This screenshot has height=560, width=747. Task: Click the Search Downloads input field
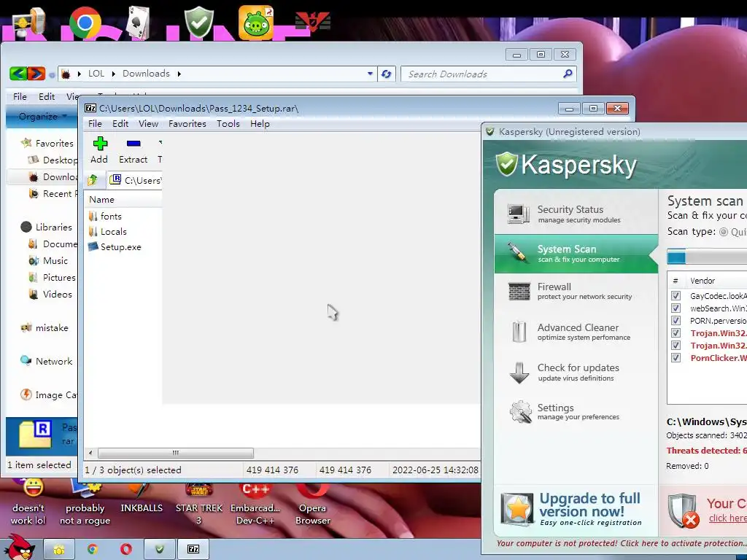coord(482,74)
